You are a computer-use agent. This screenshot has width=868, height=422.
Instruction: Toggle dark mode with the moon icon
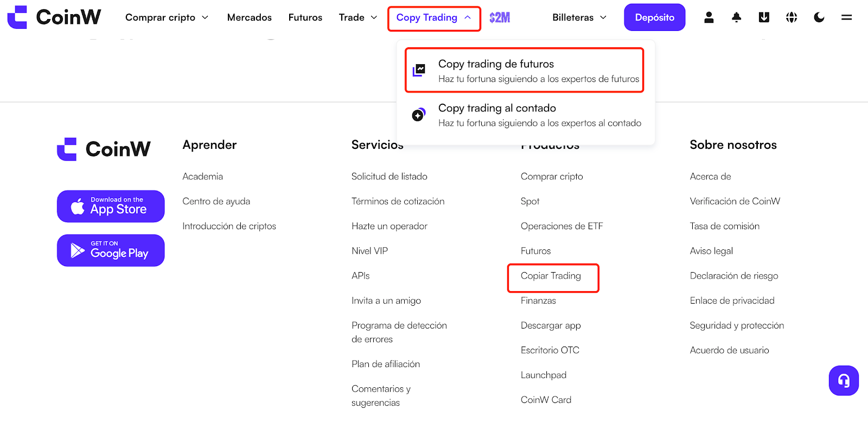819,17
